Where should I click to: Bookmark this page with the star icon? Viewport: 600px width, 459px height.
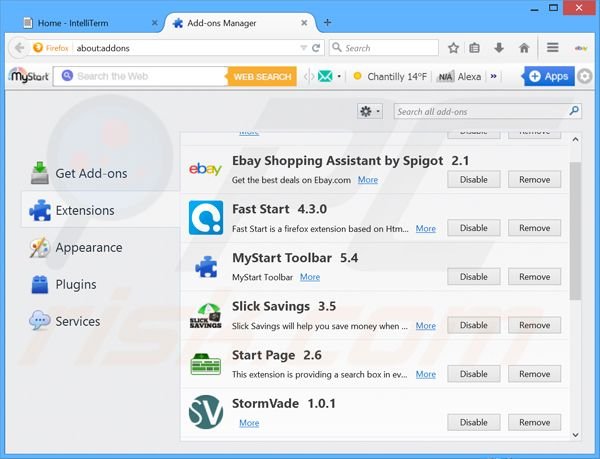tap(453, 48)
